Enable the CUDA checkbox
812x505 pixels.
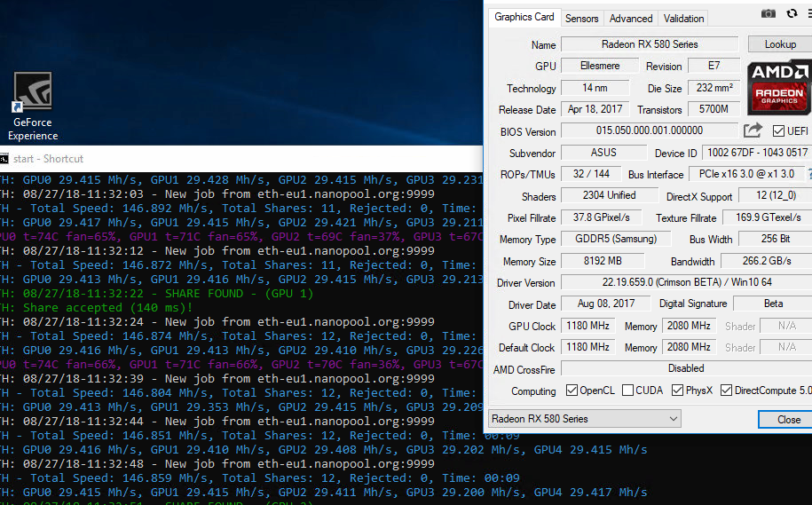(x=628, y=391)
